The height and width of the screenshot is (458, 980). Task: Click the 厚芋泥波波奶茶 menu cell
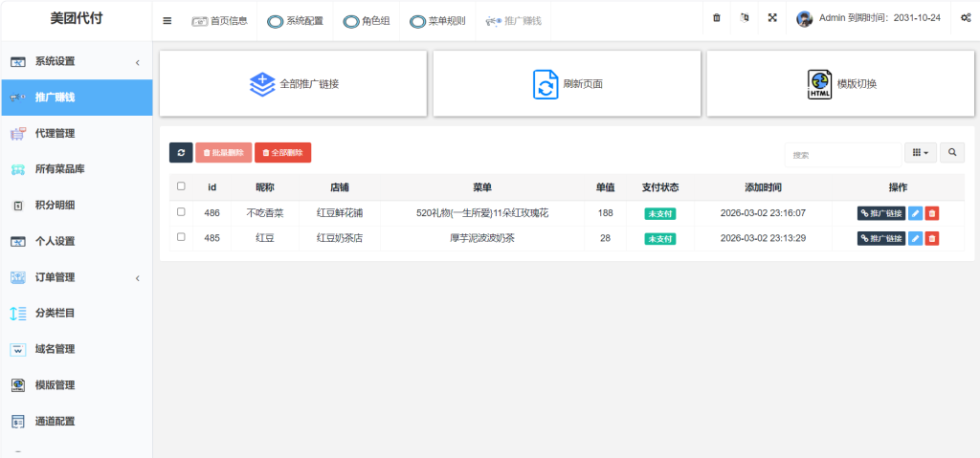point(482,238)
